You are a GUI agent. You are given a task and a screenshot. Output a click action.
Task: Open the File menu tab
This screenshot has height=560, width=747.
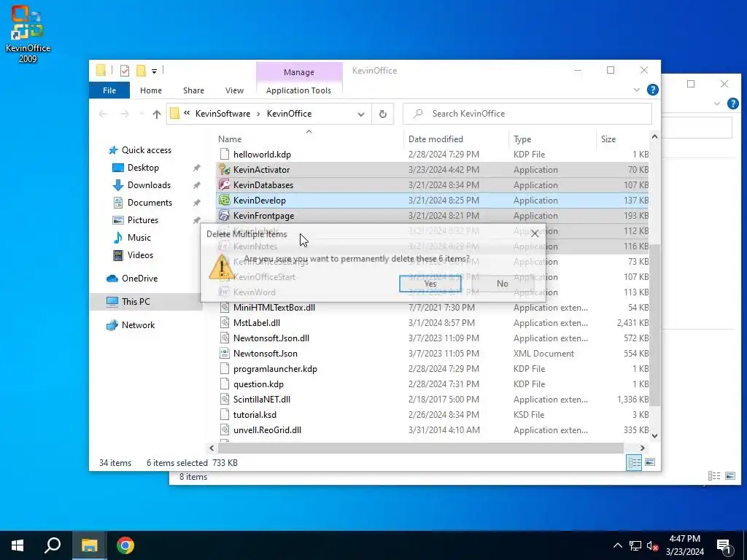pyautogui.click(x=109, y=90)
